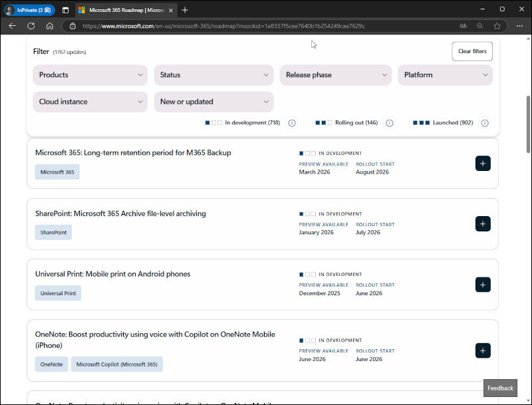Click the OneNote Copilot on OneNote Mobile (iPhone) title
The image size is (532, 405).
coord(155,340)
